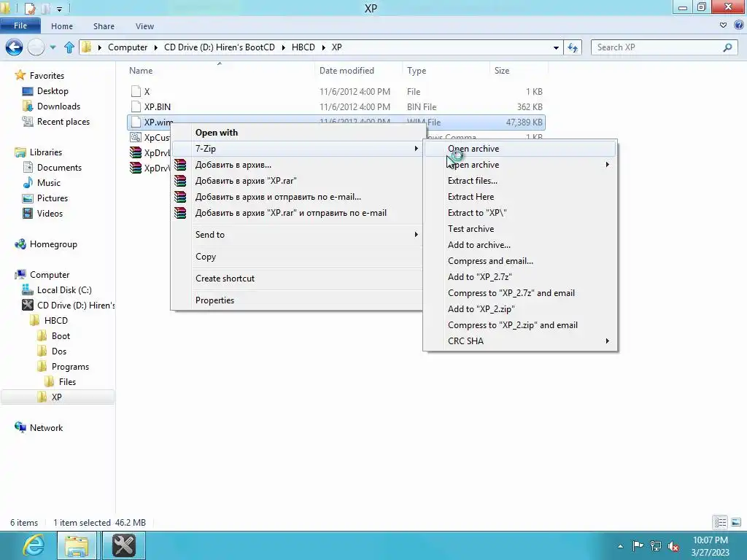Choose Extract files... option
The height and width of the screenshot is (560, 747).
[x=473, y=181]
